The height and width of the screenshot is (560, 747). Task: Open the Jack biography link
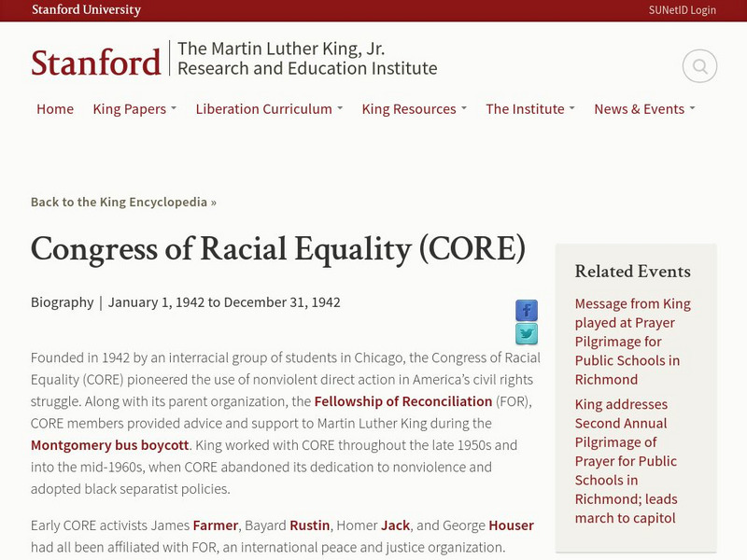tap(395, 525)
